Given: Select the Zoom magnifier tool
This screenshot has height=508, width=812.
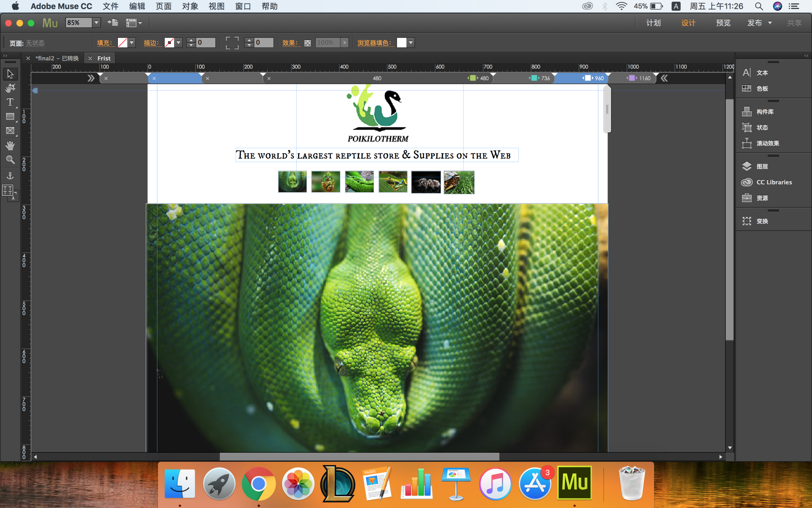Looking at the screenshot, I should coord(10,160).
